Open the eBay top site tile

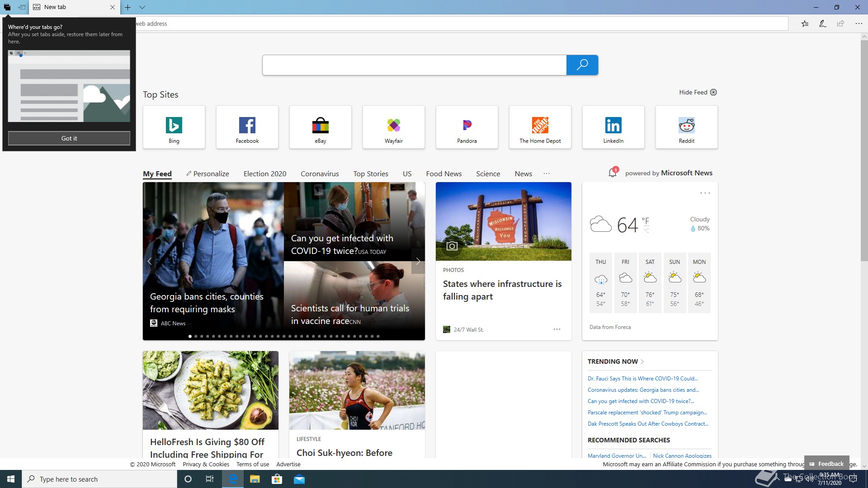coord(321,127)
